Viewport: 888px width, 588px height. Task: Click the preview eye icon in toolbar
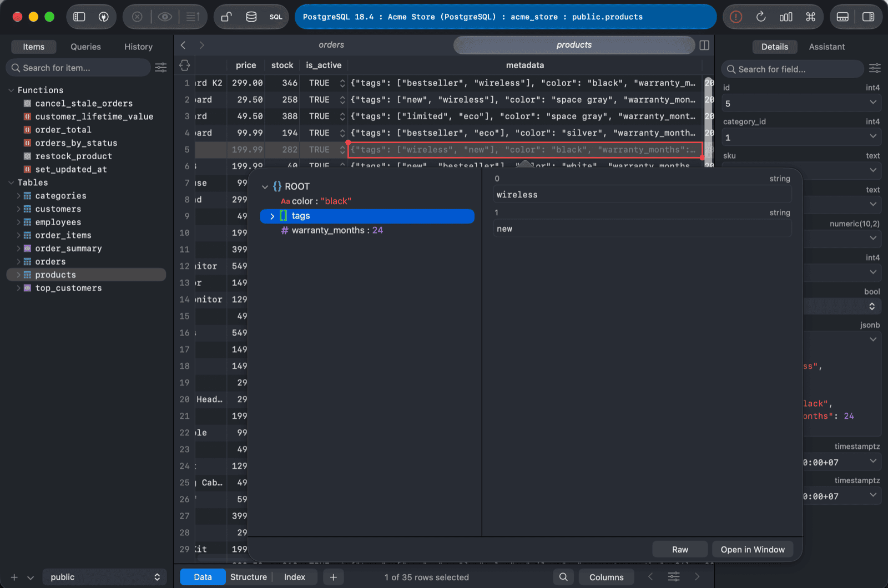point(165,17)
